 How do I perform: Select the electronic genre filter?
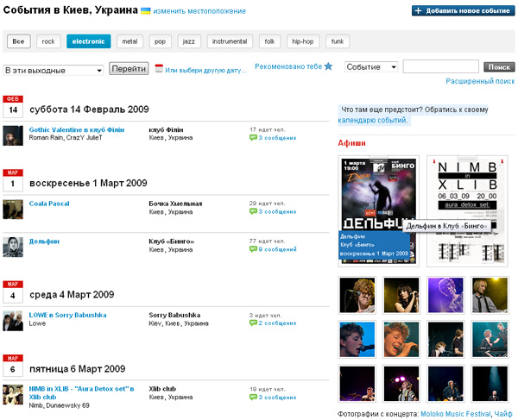click(89, 41)
